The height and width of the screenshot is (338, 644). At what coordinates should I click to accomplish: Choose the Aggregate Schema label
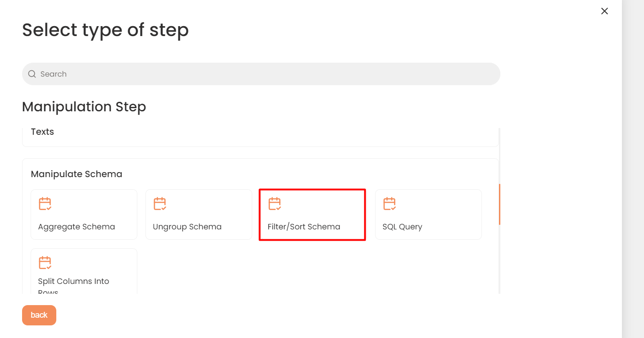pos(77,227)
